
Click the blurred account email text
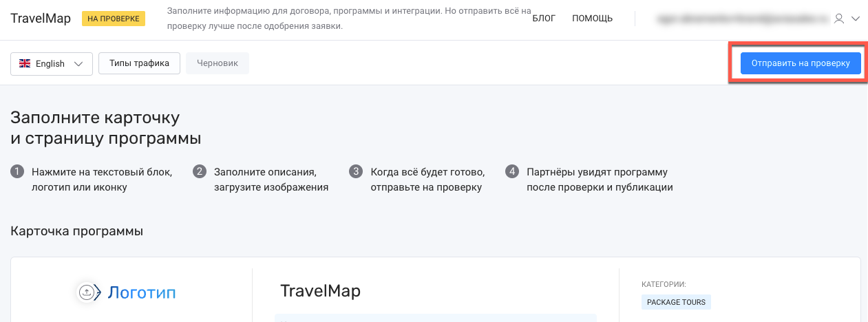[x=742, y=19]
